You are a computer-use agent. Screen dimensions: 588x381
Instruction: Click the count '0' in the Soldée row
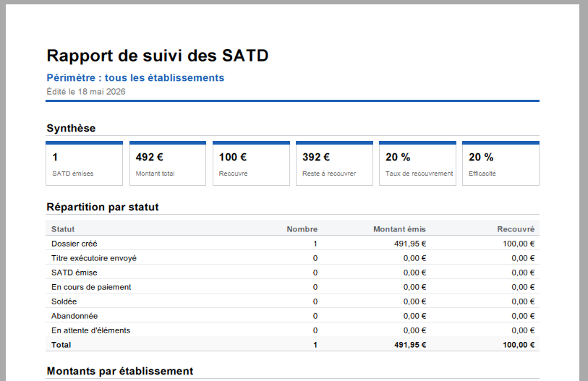[x=315, y=301]
